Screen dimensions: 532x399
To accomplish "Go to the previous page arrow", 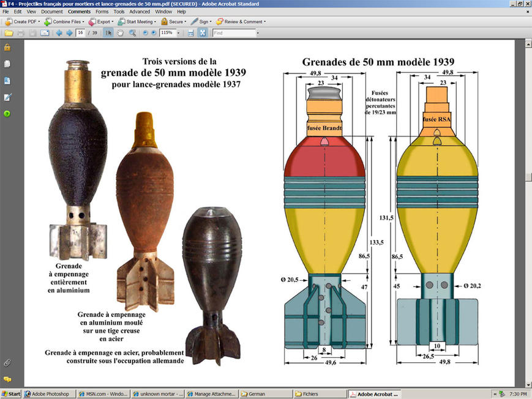I will coord(59,33).
